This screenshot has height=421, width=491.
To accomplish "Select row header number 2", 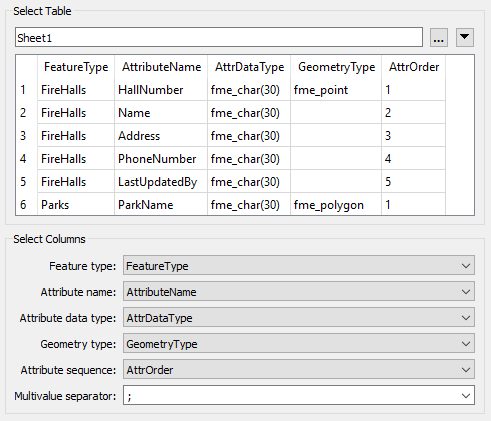I will (26, 113).
